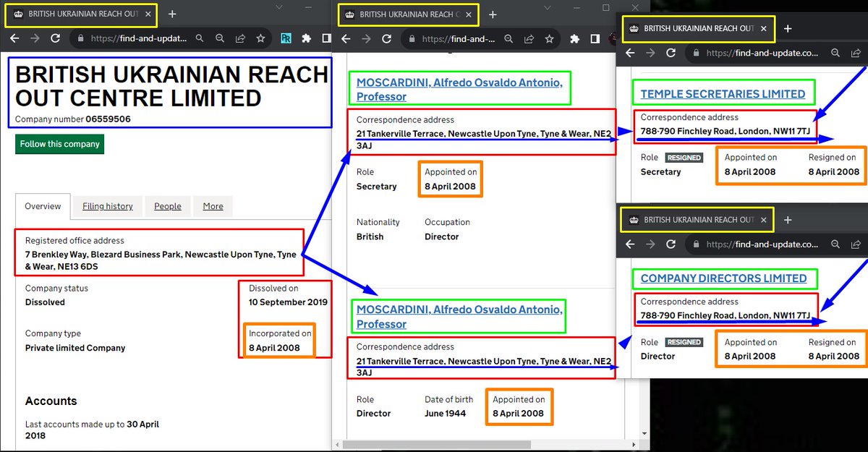Click zoom magnifier in Temple Secretaries window address bar
The height and width of the screenshot is (452, 868).
(835, 53)
